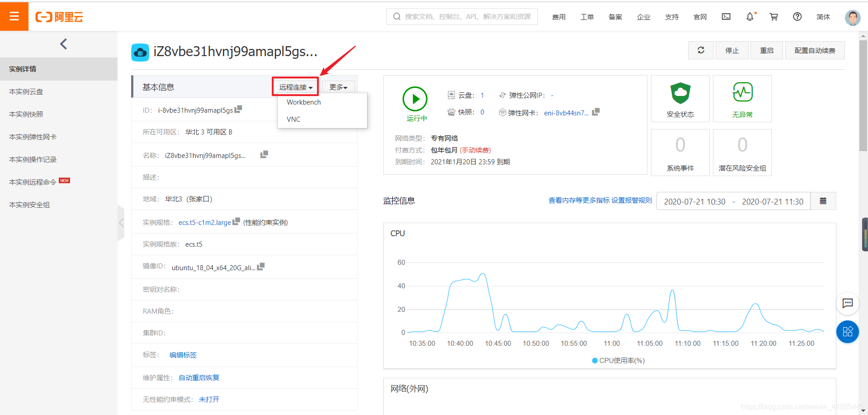Open the user avatar menu

point(853,17)
